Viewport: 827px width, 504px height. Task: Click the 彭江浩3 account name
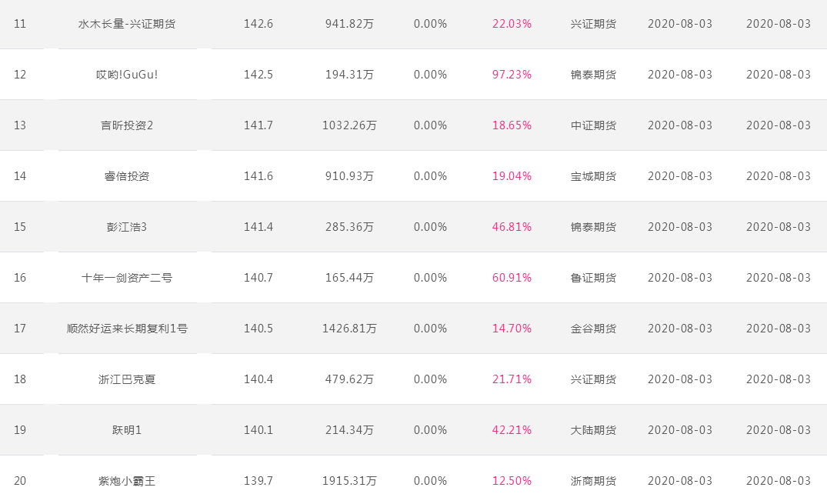click(127, 226)
